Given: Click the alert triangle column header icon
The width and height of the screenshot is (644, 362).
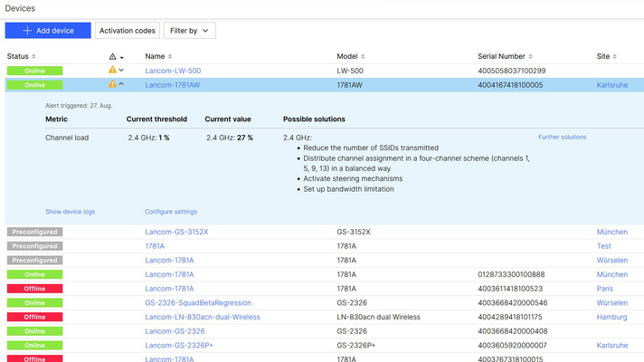Looking at the screenshot, I should click(x=112, y=56).
